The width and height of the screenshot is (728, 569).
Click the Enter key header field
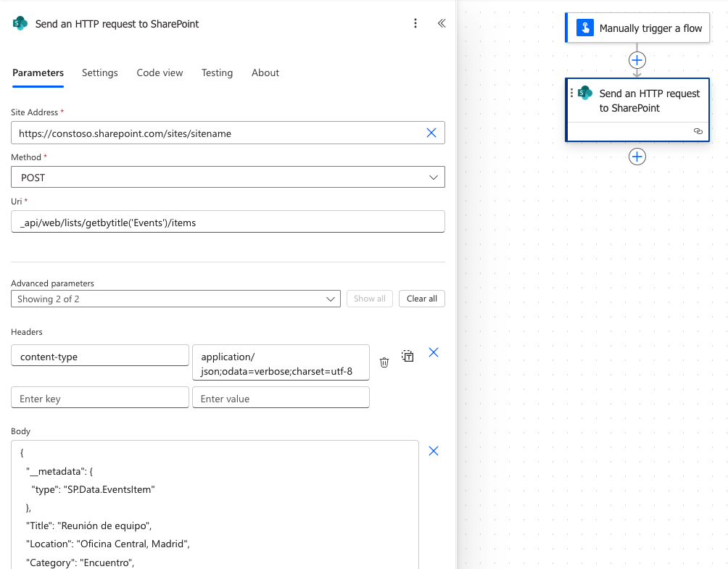click(100, 398)
